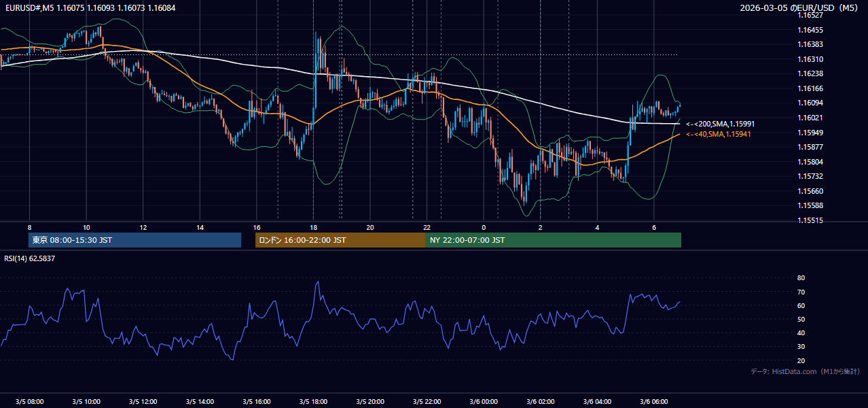The width and height of the screenshot is (868, 408).
Task: Click price axis value 1.15804
Action: (810, 162)
